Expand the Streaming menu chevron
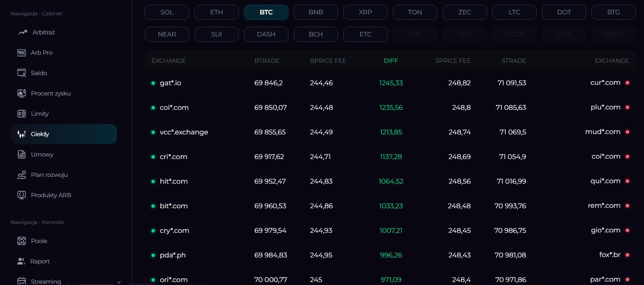Image resolution: width=644 pixels, height=285 pixels. click(x=119, y=282)
